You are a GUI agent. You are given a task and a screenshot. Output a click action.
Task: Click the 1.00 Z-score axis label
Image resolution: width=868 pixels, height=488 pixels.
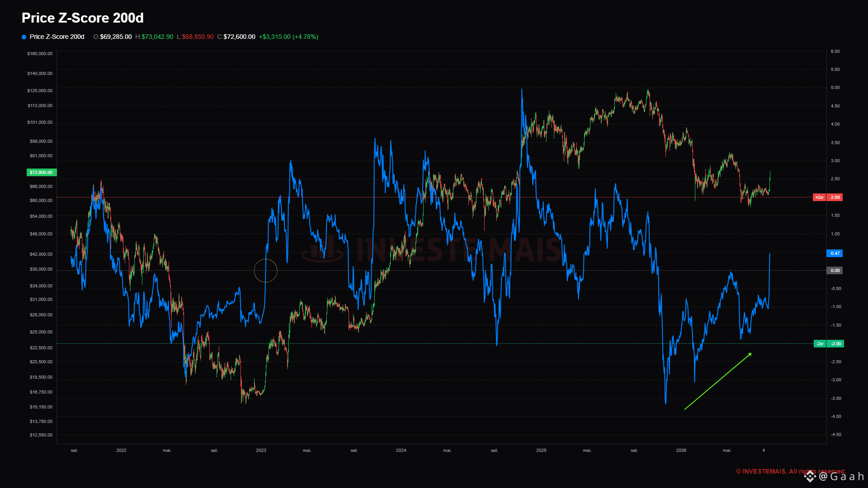[835, 234]
